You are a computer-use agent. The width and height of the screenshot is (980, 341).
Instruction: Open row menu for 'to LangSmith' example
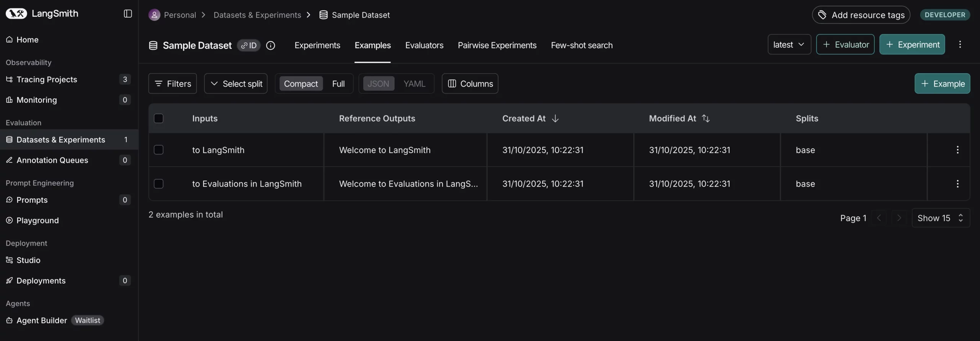click(957, 150)
